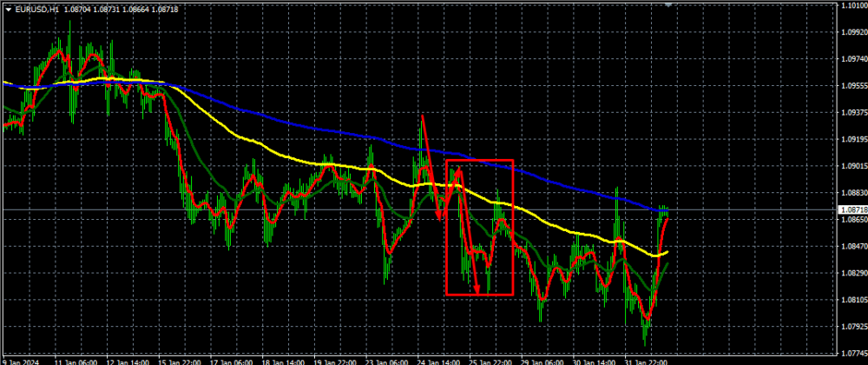
Task: Click the EURUSD,H1 chart title text
Action: coord(36,9)
